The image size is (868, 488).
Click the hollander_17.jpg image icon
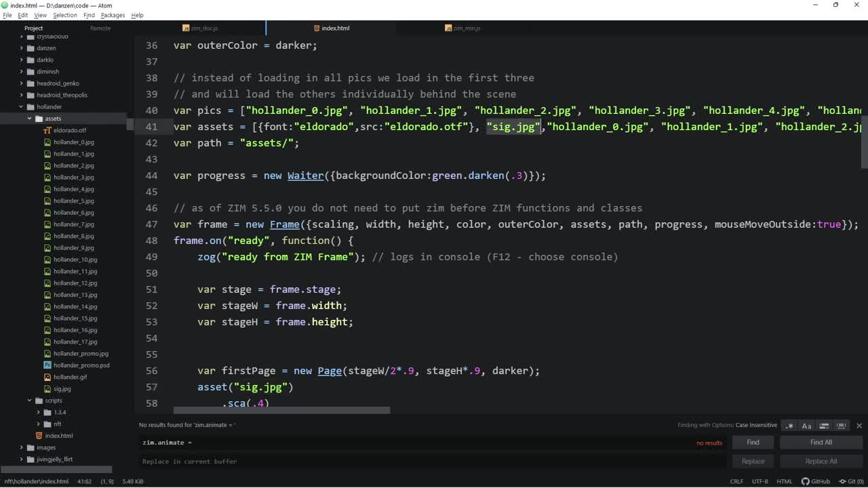point(47,342)
